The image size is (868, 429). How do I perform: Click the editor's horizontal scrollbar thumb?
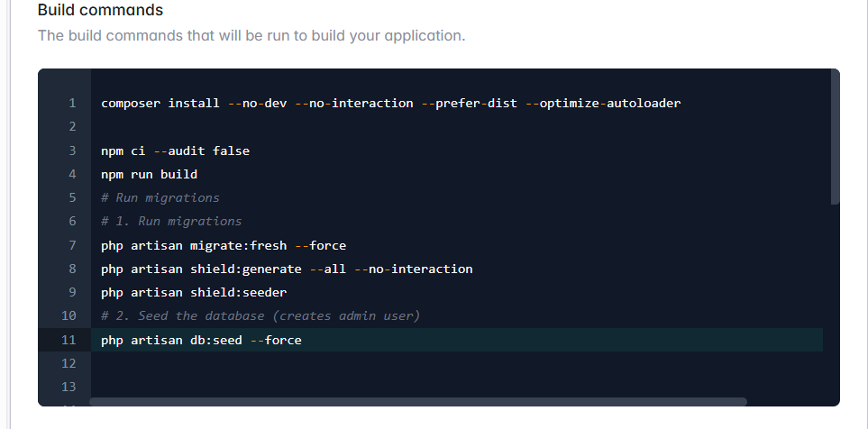click(418, 402)
